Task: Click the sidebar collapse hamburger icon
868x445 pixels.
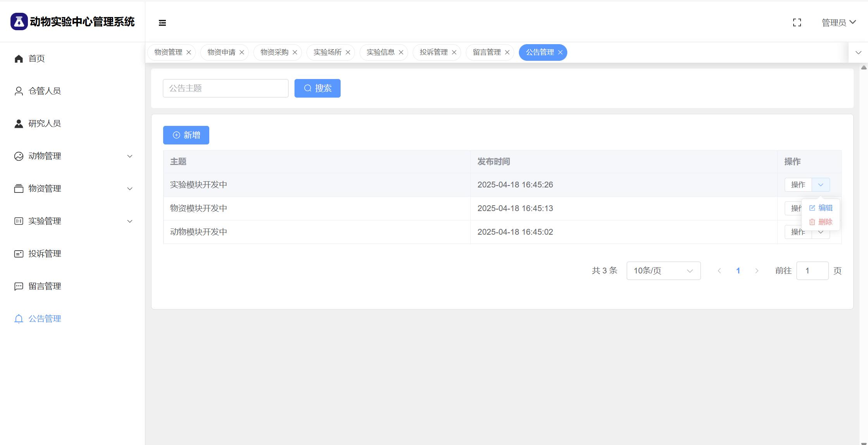Action: pos(162,23)
